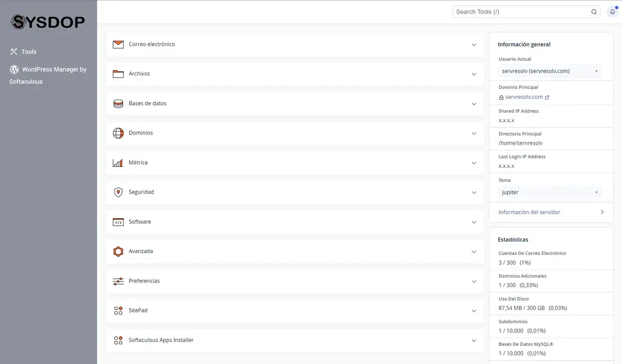Expand the Bases de datos chevron
Image resolution: width=622 pixels, height=364 pixels.
point(474,104)
